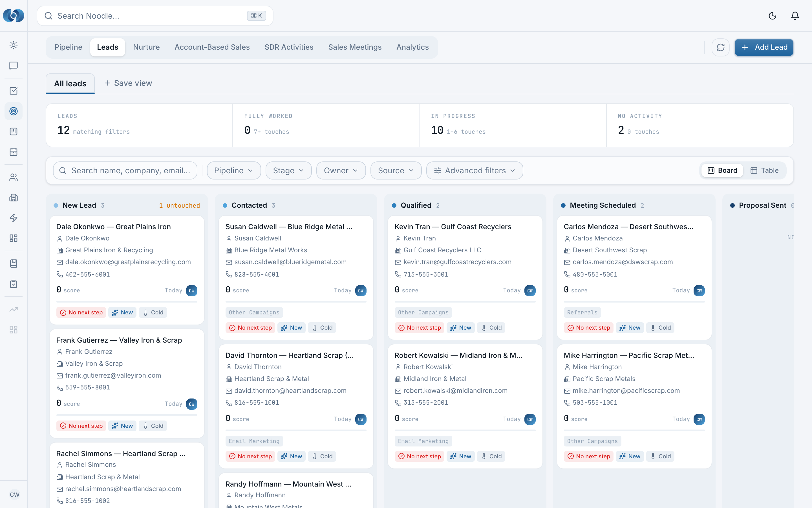Go to the Sales Meetings tab
The image size is (812, 508).
pos(355,47)
